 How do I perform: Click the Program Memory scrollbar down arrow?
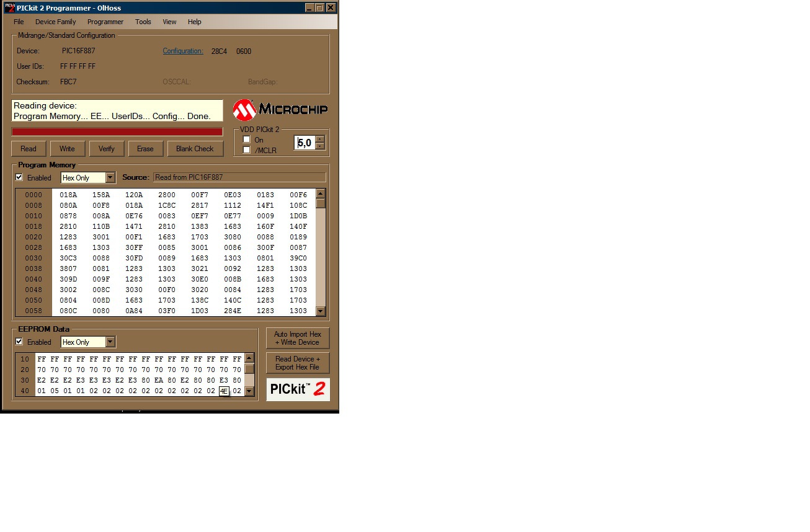321,311
